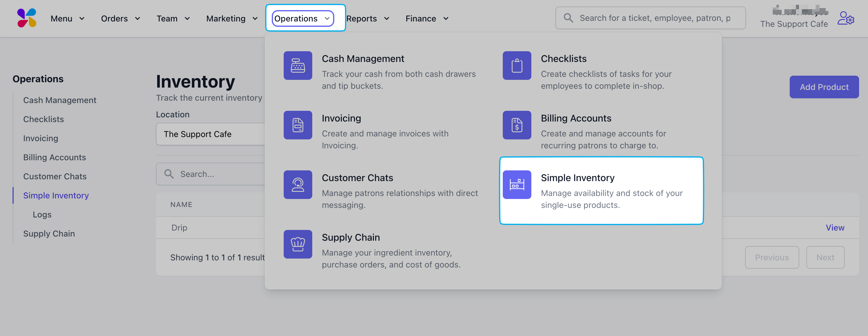868x336 pixels.
Task: Expand the Orders dropdown
Action: point(120,18)
